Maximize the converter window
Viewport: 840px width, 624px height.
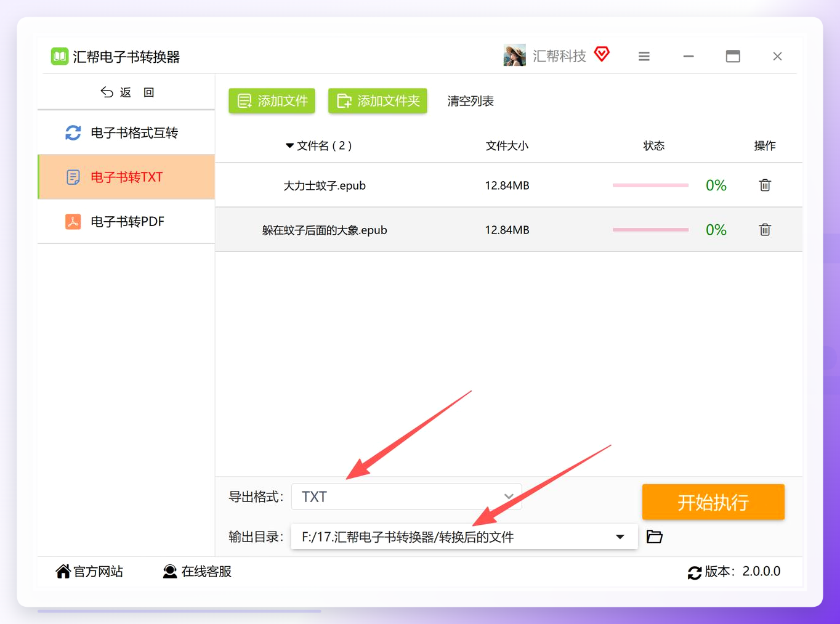pos(733,57)
